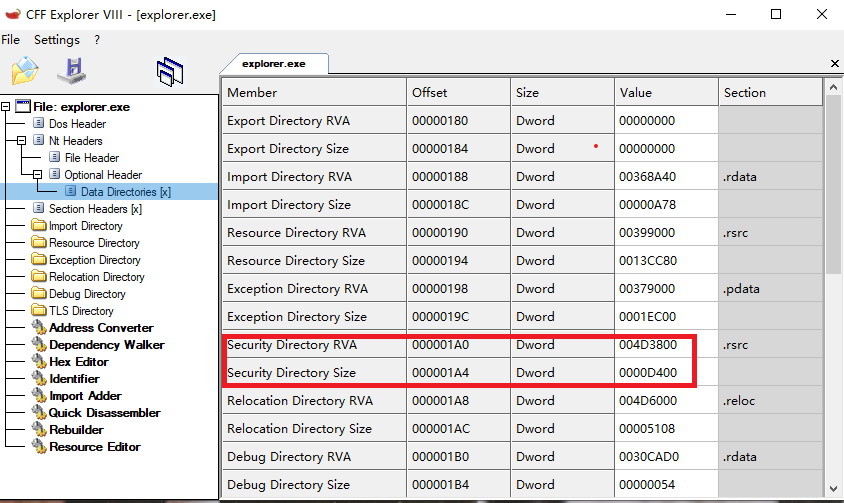The image size is (844, 503).
Task: Open the Address Converter tool
Action: pyautogui.click(x=101, y=328)
